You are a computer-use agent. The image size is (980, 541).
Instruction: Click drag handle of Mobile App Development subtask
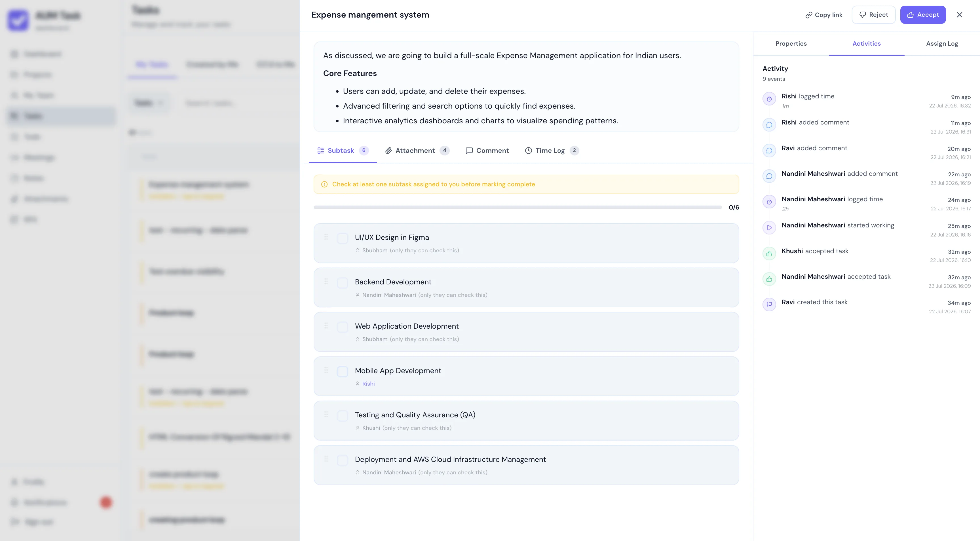326,370
